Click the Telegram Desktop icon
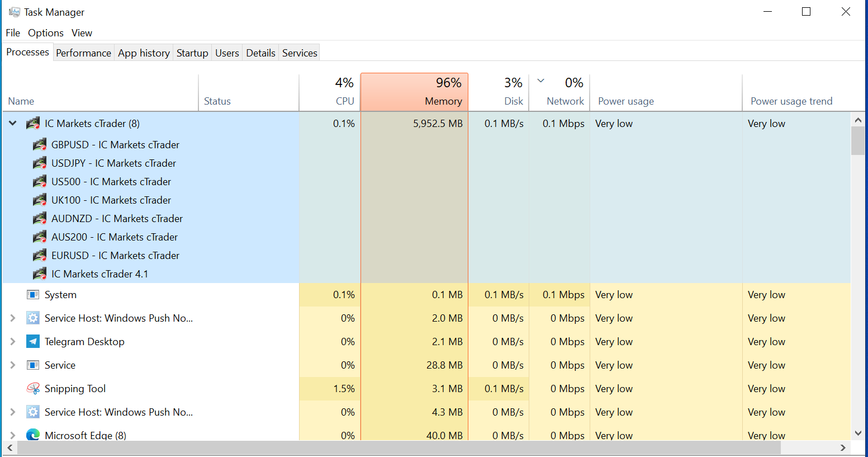868x457 pixels. tap(33, 342)
